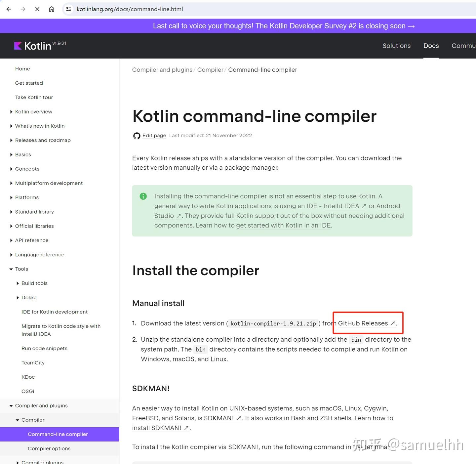Switch to the Docs tab
This screenshot has width=476, height=464.
[x=431, y=46]
